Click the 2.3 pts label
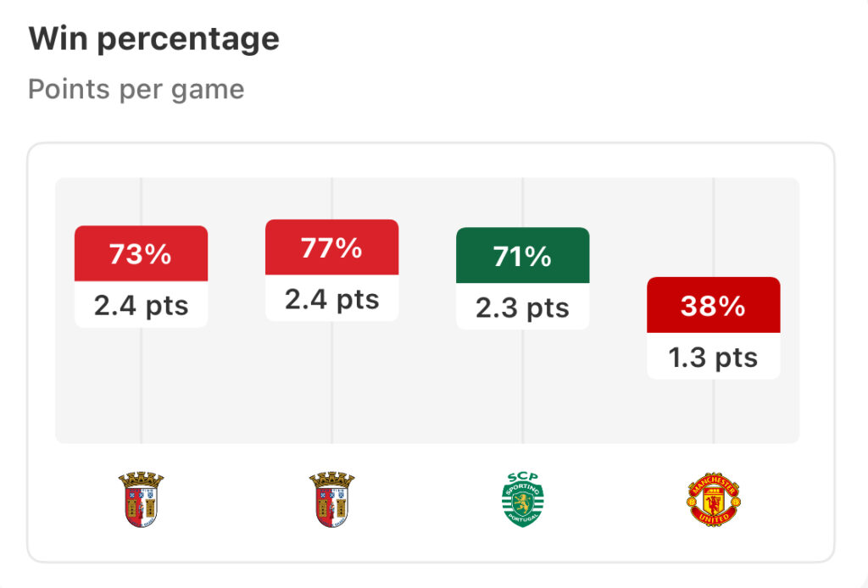 522,308
